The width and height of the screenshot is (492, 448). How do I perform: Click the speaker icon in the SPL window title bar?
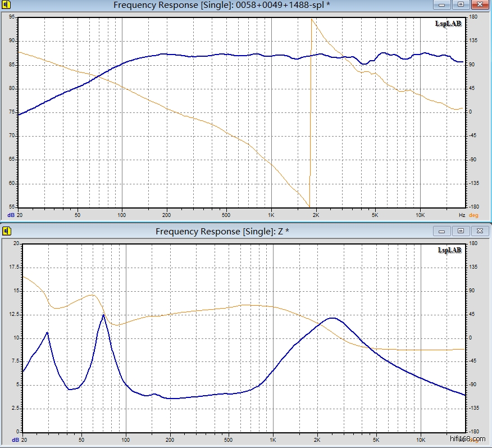[x=6, y=5]
